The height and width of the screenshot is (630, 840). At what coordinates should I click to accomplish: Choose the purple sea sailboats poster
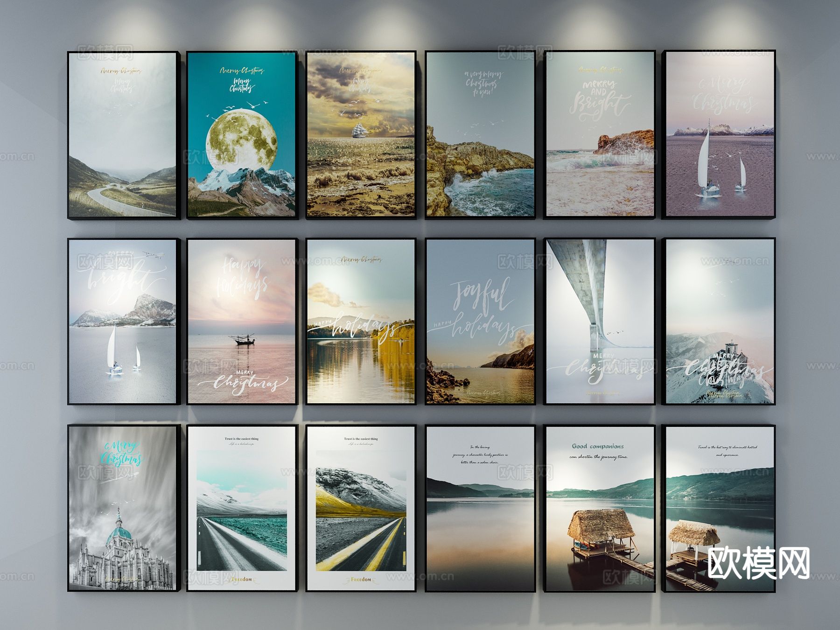pyautogui.click(x=719, y=134)
